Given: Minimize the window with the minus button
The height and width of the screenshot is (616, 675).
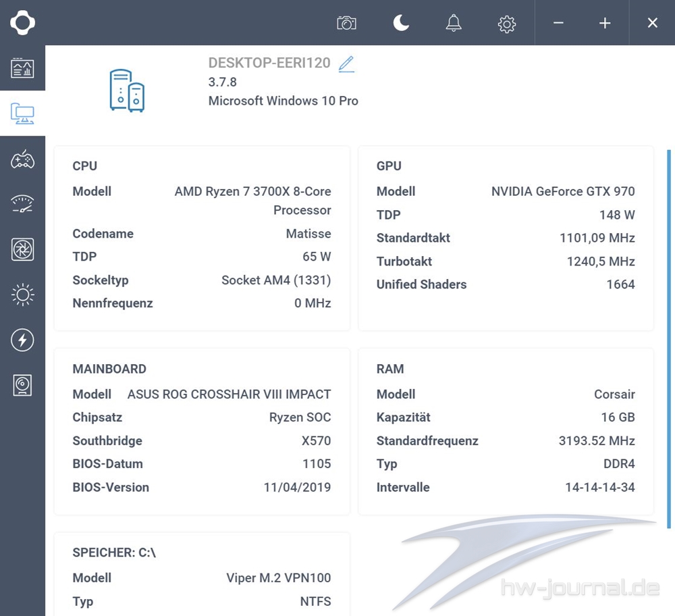Looking at the screenshot, I should (558, 23).
